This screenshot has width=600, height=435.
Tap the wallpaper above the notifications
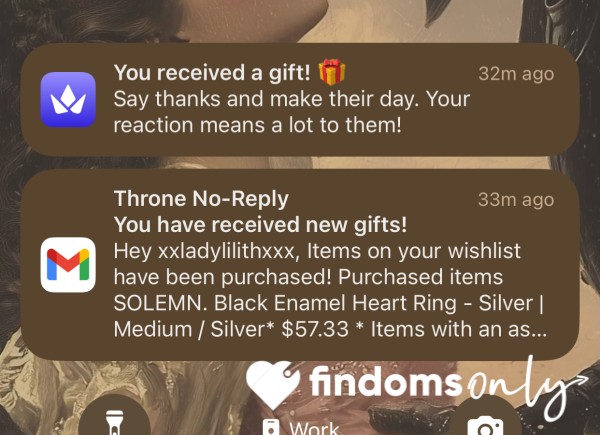pyautogui.click(x=300, y=21)
